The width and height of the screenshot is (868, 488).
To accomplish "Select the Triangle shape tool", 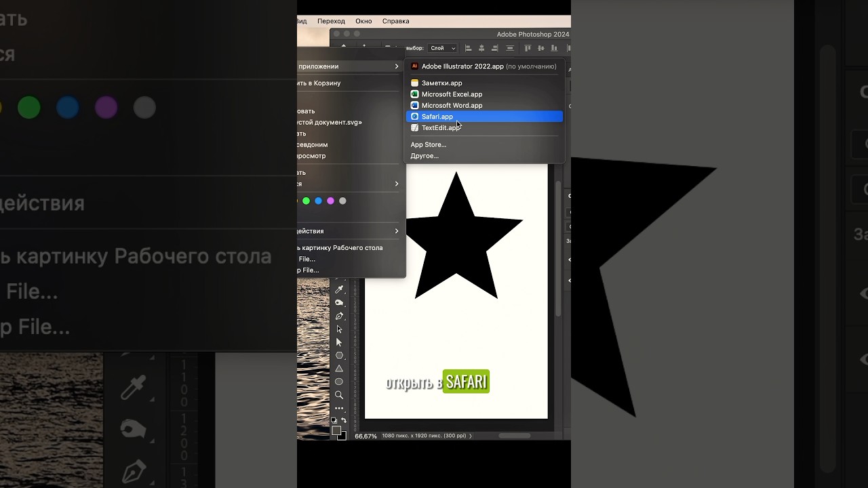I will pos(339,369).
